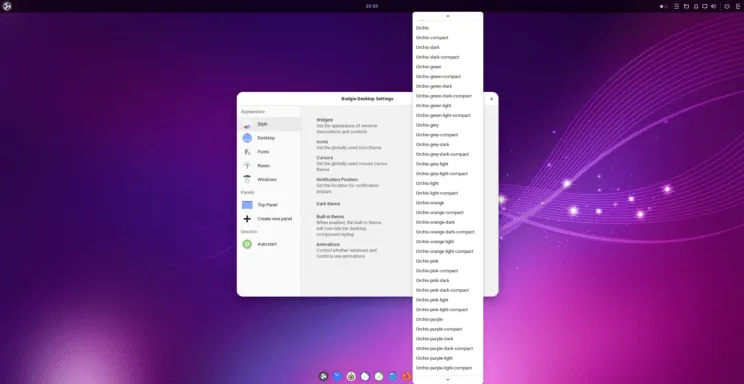The image size is (744, 384).
Task: Choose Orchis-grey-light-compact theme
Action: click(448, 174)
